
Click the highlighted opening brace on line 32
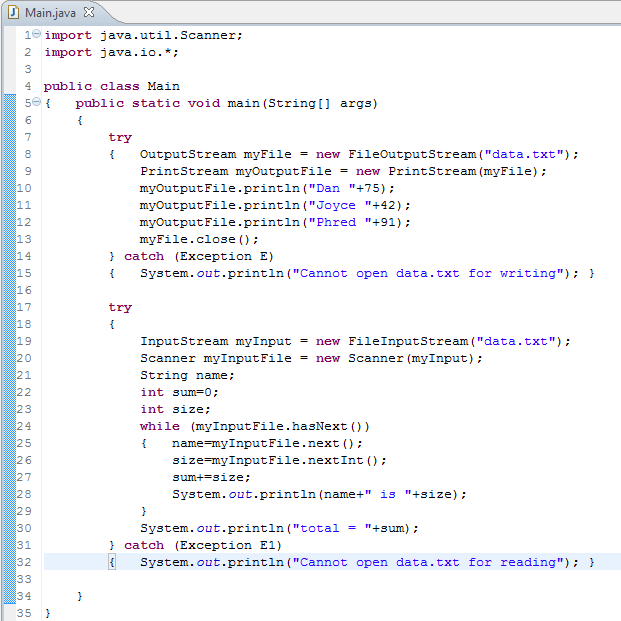(112, 562)
